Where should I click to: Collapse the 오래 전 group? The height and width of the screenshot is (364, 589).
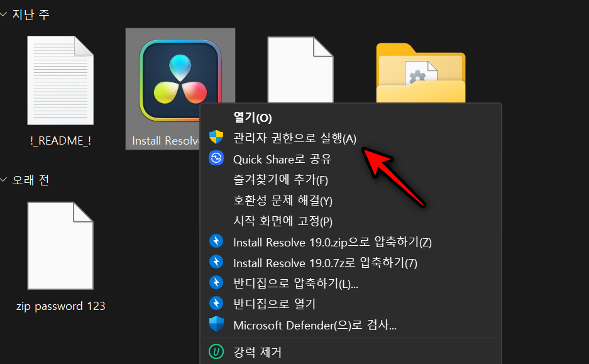[4, 180]
